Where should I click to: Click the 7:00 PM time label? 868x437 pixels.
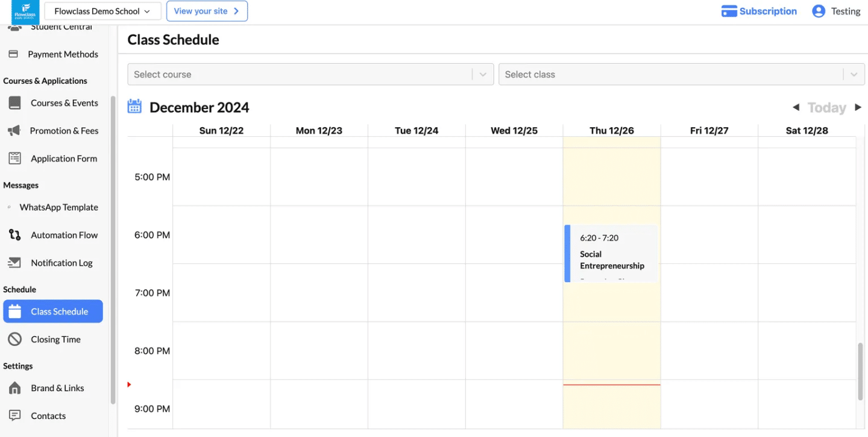[152, 293]
